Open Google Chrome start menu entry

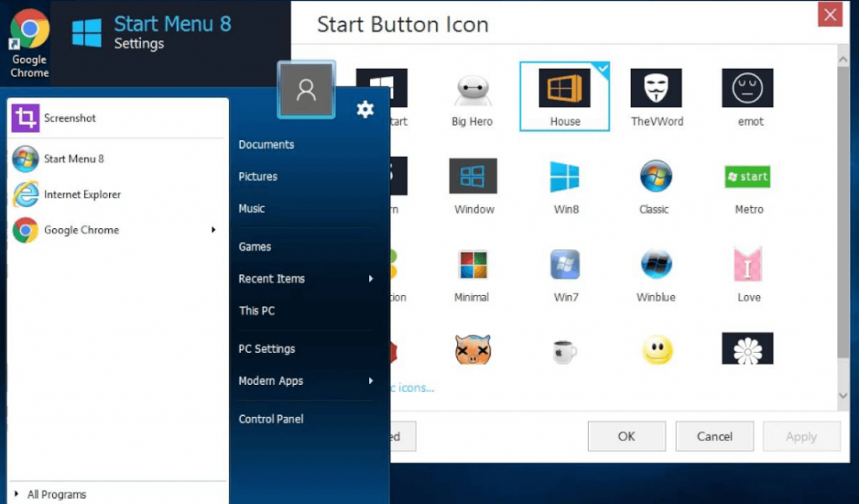coord(117,230)
